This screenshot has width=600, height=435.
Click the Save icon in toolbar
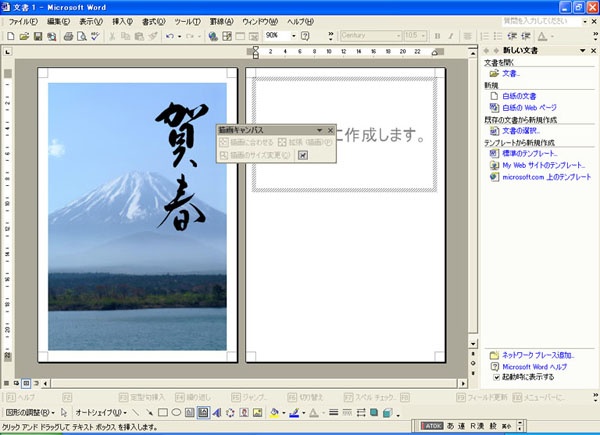coord(38,37)
